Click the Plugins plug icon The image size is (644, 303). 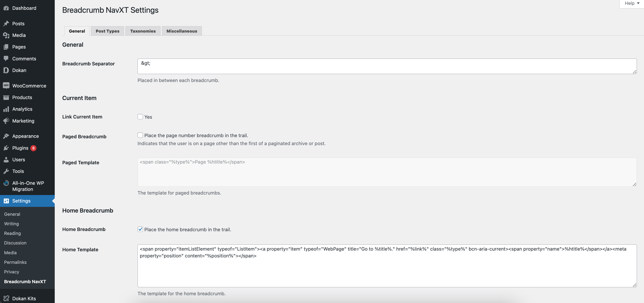coord(6,148)
